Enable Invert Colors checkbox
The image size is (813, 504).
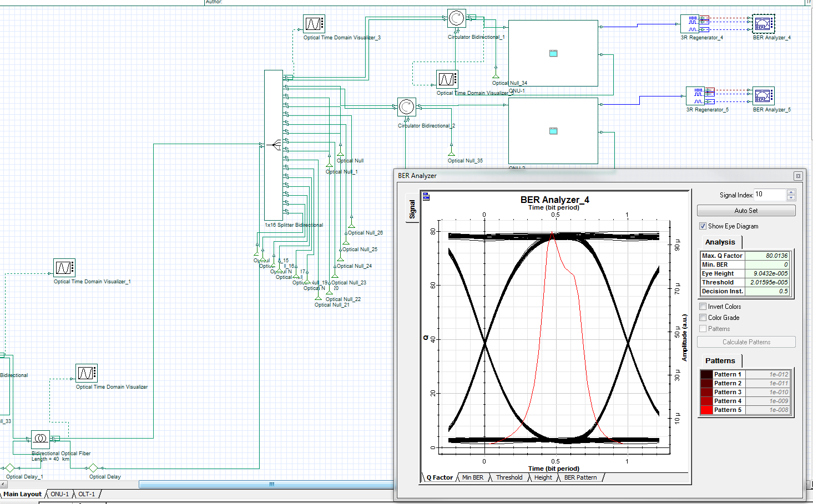coord(703,307)
